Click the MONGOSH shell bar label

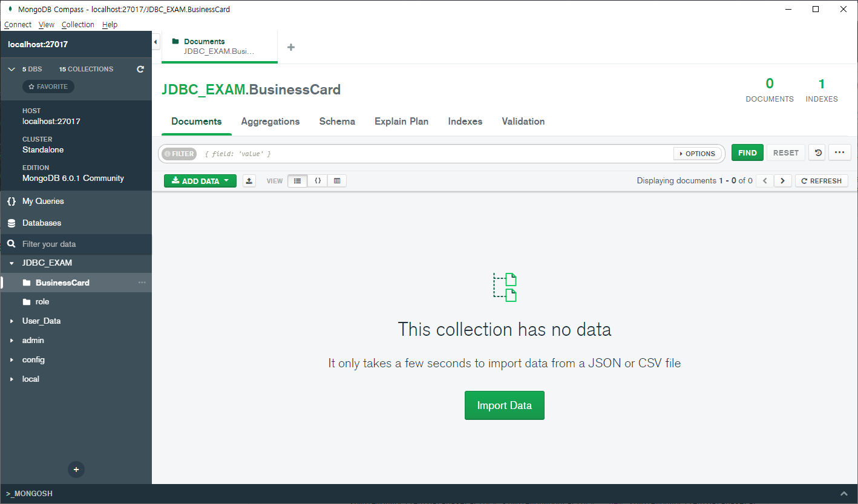pyautogui.click(x=29, y=494)
